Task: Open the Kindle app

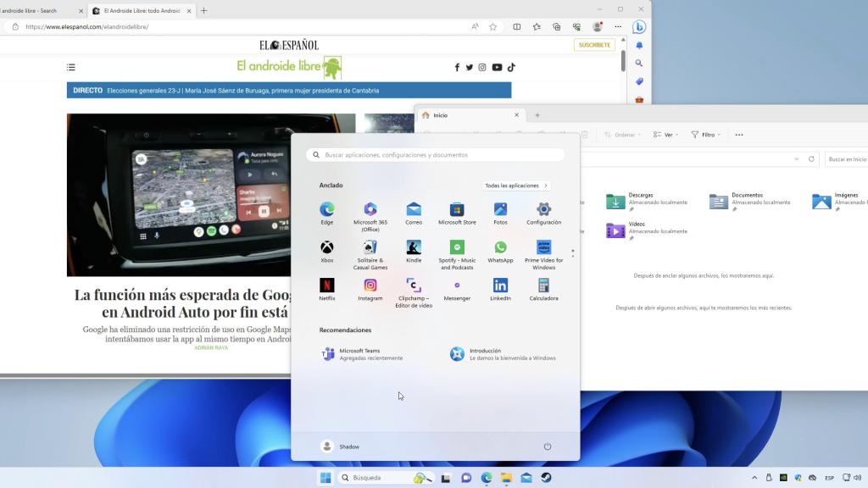Action: pos(414,251)
